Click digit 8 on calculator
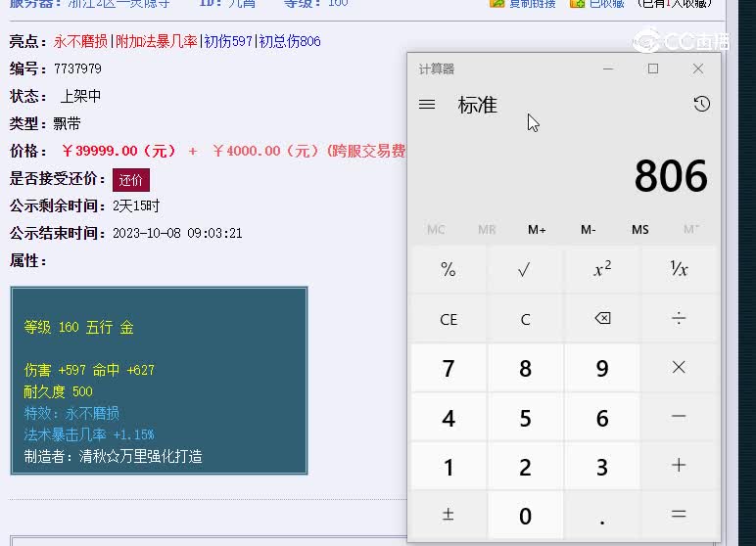Image resolution: width=756 pixels, height=546 pixels. [525, 368]
